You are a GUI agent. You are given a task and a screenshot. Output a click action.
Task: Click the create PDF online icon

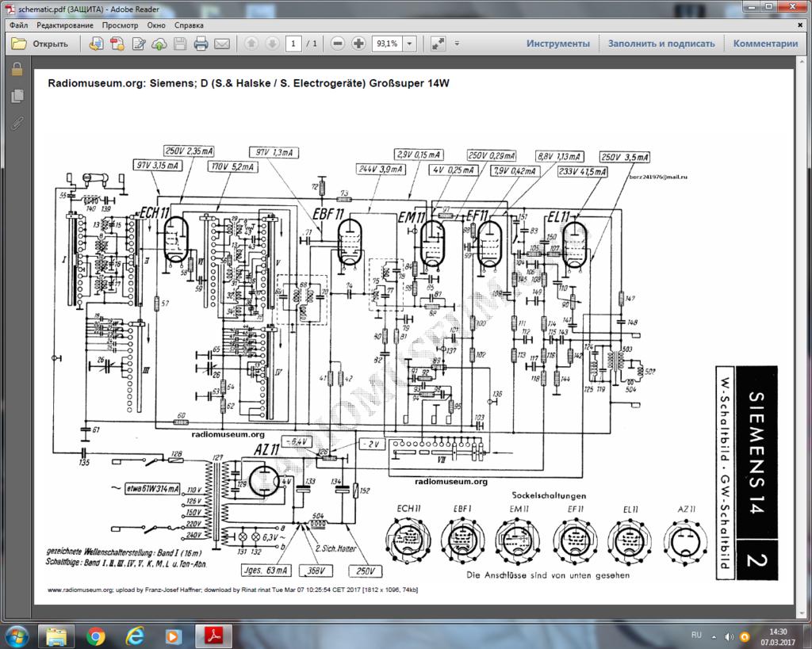tap(96, 44)
